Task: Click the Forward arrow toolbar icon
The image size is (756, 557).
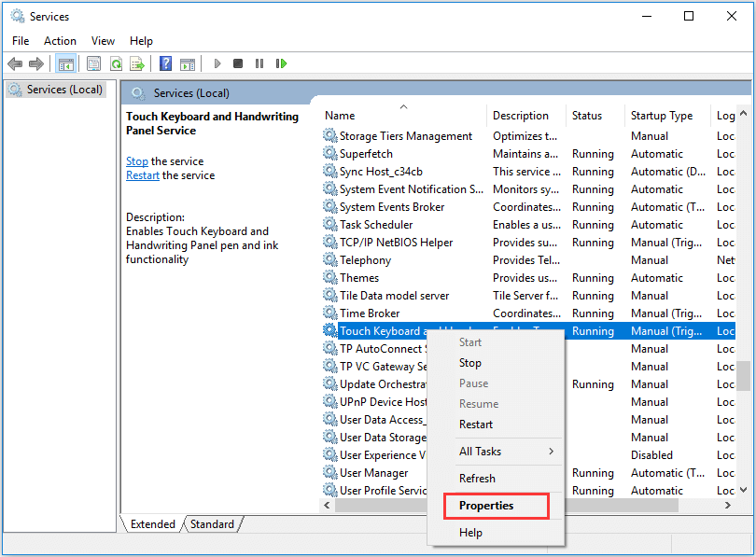Action: click(36, 63)
